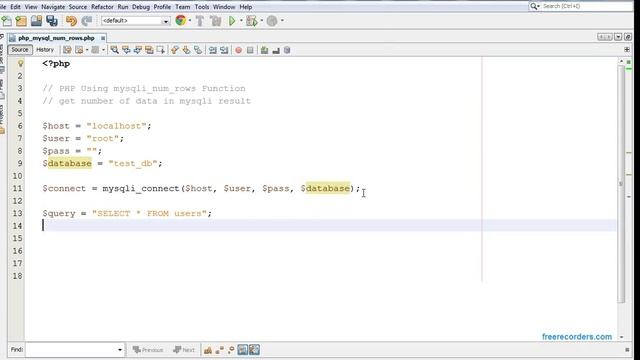Open the Refactor menu
The height and width of the screenshot is (360, 640).
tap(102, 7)
